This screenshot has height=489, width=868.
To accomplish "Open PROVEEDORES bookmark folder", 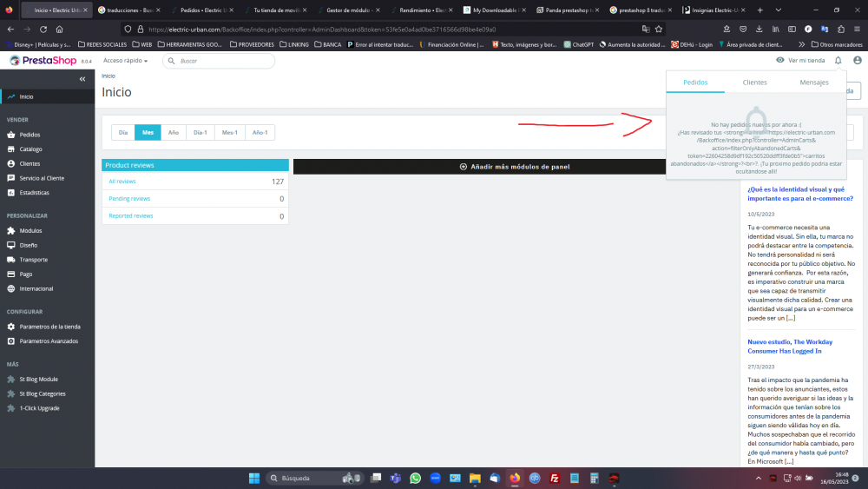I will (x=252, y=44).
